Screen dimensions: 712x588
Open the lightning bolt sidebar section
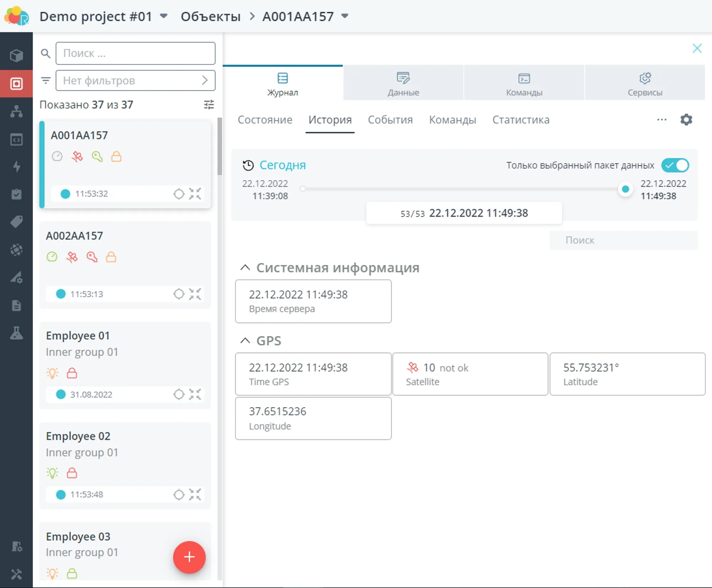pyautogui.click(x=16, y=167)
